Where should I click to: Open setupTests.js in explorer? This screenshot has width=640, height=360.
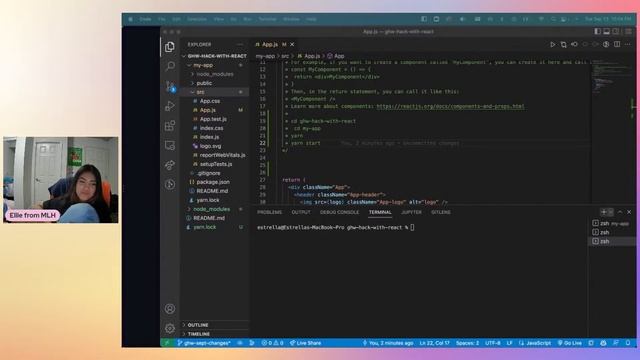point(215,164)
